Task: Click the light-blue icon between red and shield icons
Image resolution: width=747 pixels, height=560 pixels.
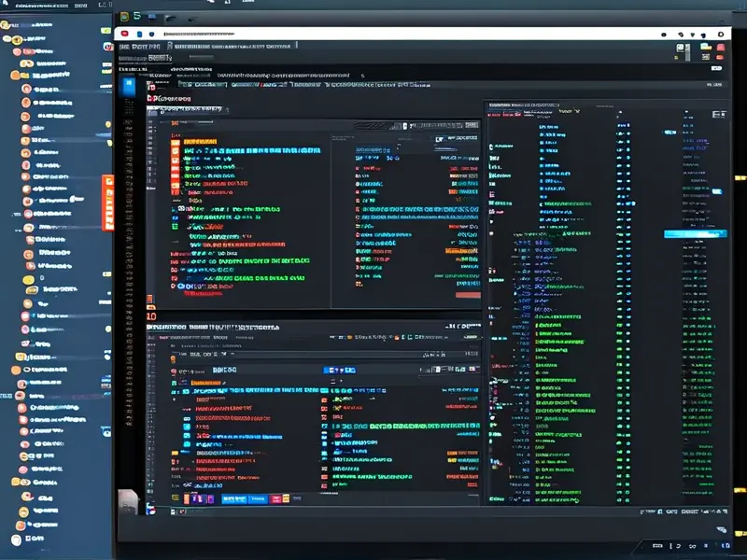Action: click(x=139, y=35)
